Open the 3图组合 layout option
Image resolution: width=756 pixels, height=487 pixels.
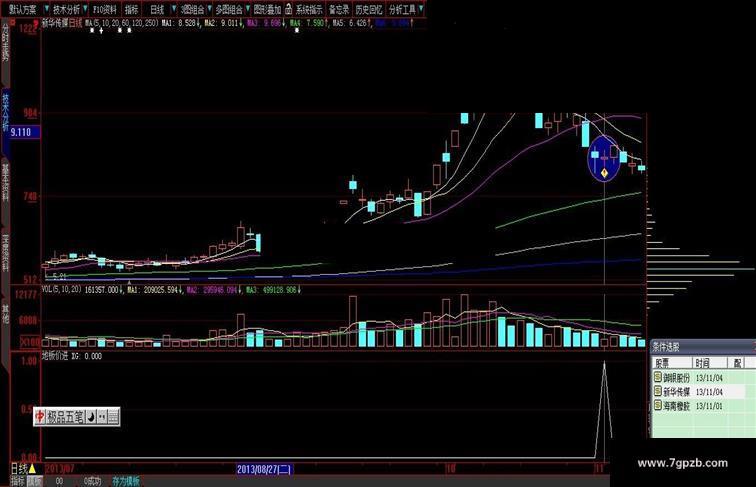[x=192, y=9]
